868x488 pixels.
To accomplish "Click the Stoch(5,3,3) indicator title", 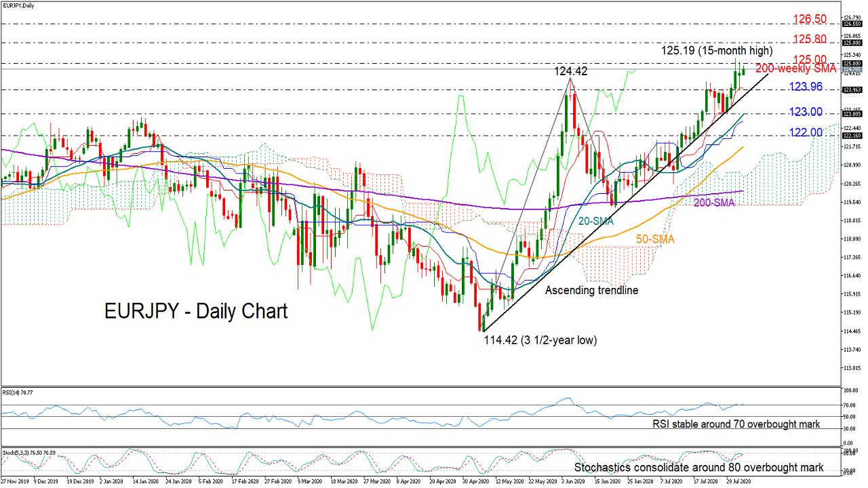I will pos(28,451).
